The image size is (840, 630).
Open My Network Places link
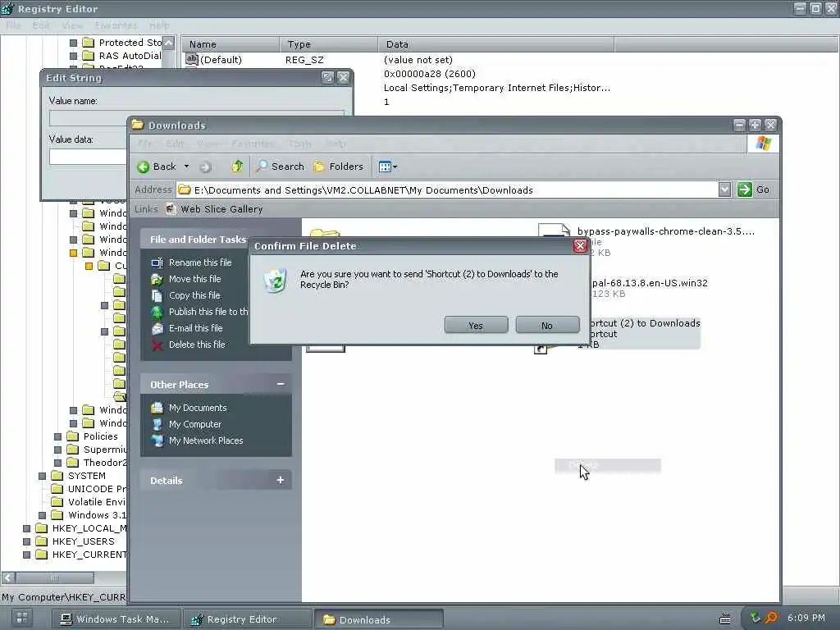tap(206, 441)
